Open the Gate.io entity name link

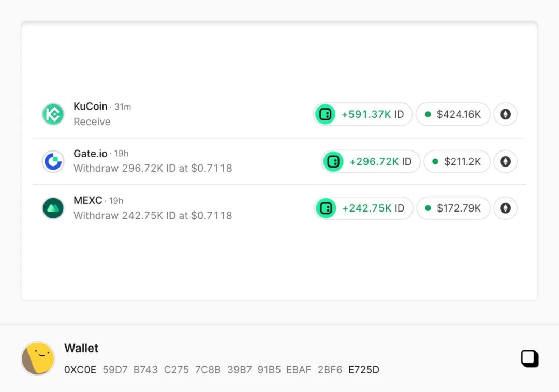(x=91, y=153)
